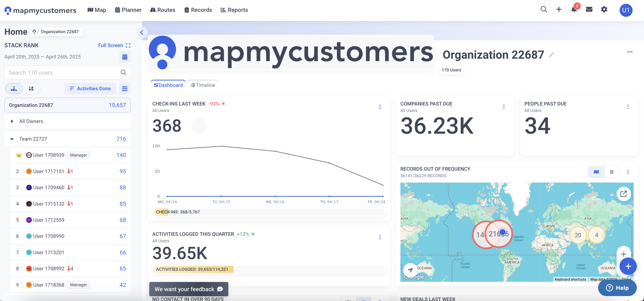This screenshot has width=644, height=301.
Task: Click the Help button
Action: 617,288
